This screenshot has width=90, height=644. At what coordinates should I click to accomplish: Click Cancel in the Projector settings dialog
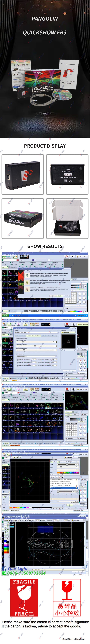tap(73, 371)
